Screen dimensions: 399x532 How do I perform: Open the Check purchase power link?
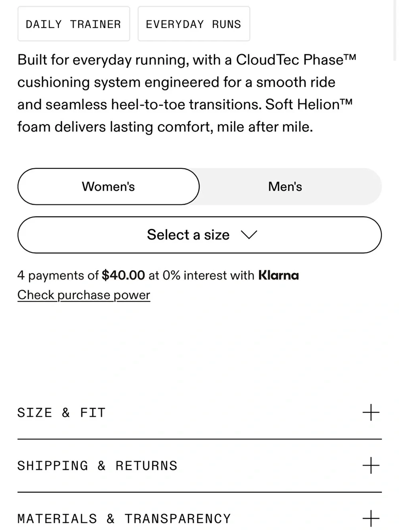tap(84, 295)
